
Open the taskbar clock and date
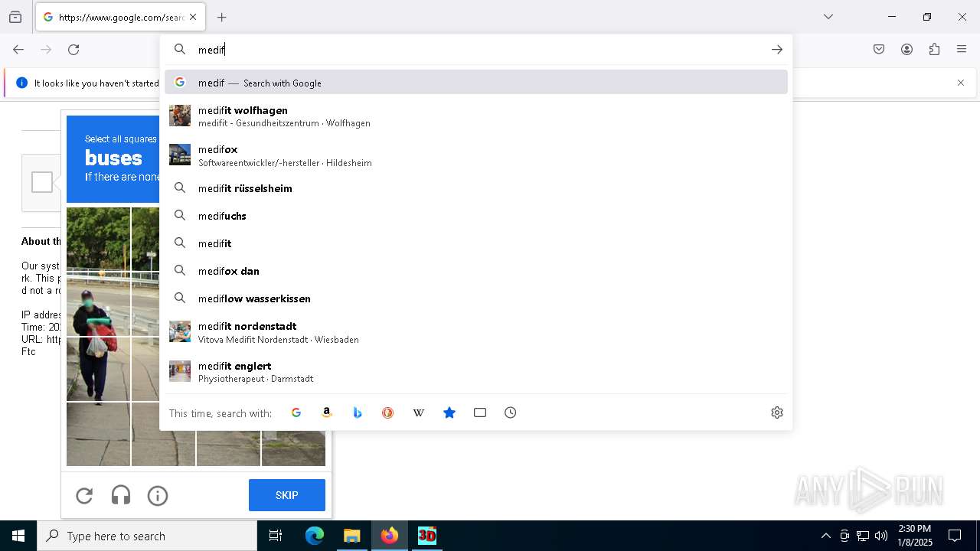pyautogui.click(x=915, y=536)
